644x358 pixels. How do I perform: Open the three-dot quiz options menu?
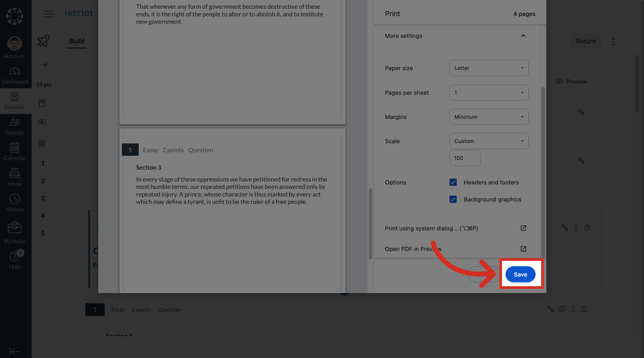point(613,42)
